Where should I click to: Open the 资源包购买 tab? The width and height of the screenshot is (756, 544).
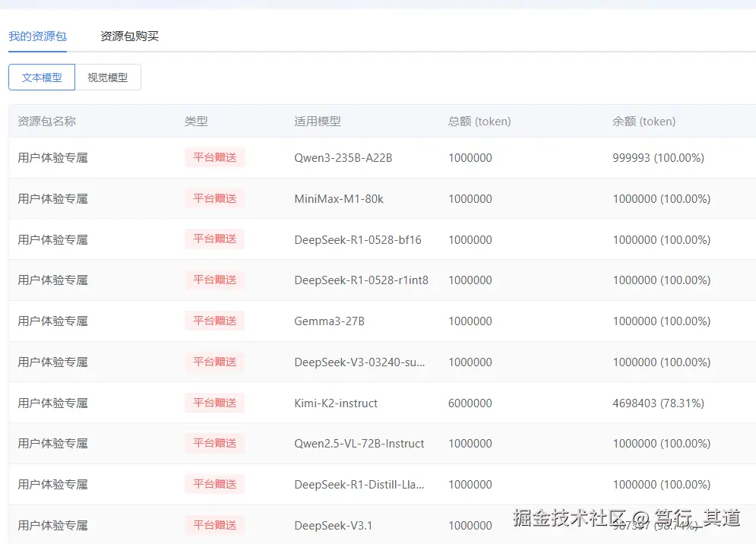pos(129,36)
